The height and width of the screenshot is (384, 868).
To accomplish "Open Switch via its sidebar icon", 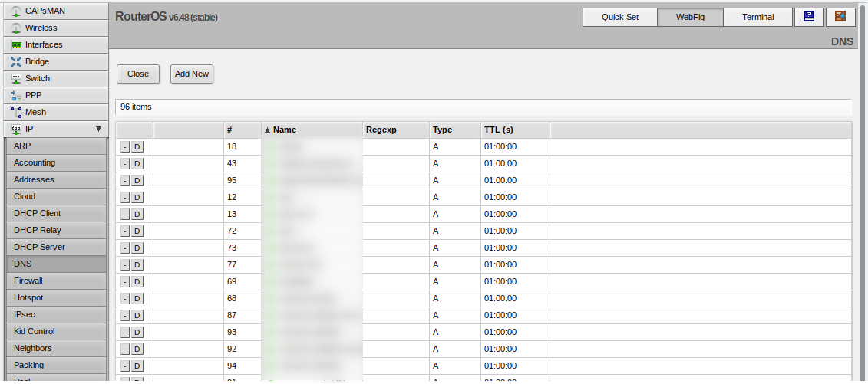I will click(x=16, y=78).
